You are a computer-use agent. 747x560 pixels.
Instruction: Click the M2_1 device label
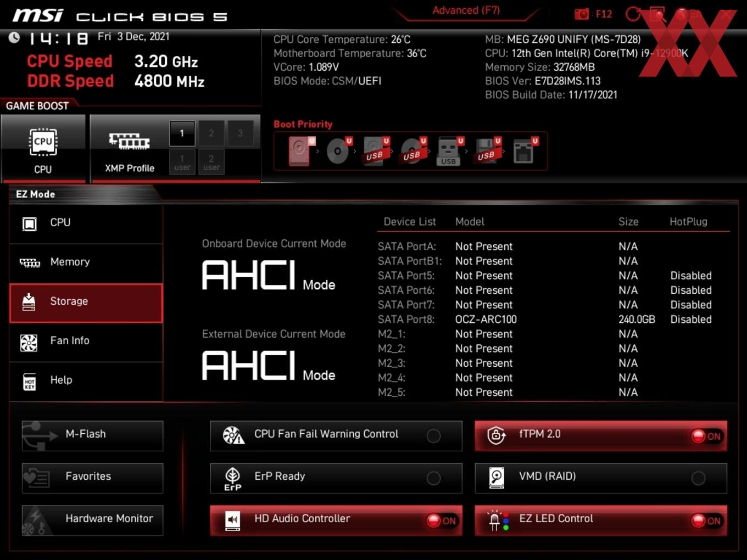point(392,334)
